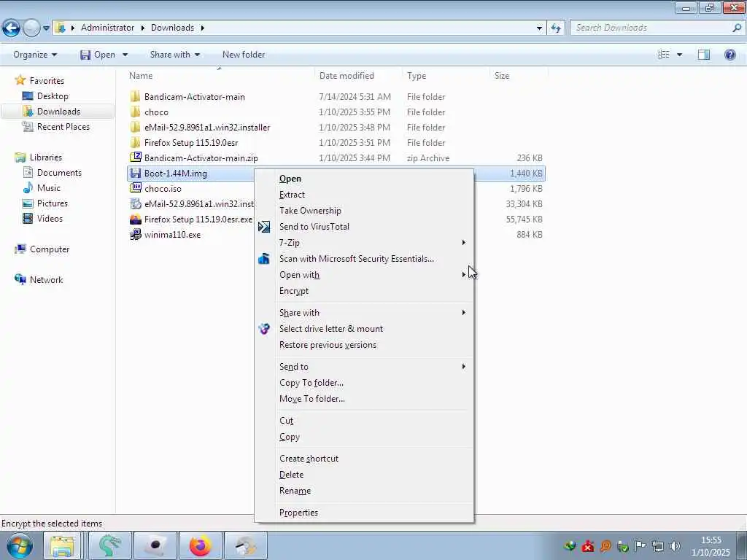The width and height of the screenshot is (747, 560).
Task: Click the blue Help question mark icon
Action: [729, 55]
